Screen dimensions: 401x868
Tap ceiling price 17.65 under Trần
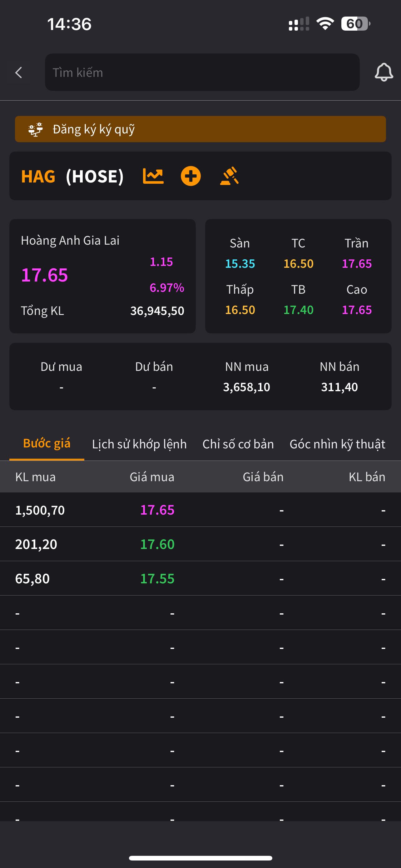357,263
